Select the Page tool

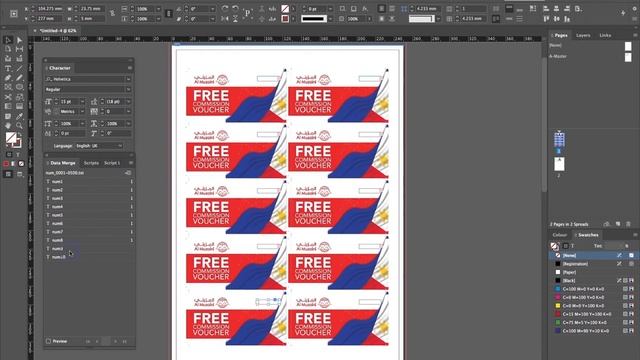(x=8, y=49)
